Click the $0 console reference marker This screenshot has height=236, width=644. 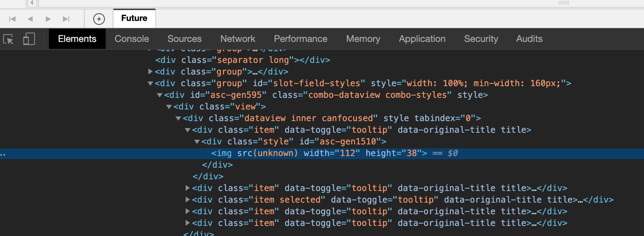click(x=453, y=153)
